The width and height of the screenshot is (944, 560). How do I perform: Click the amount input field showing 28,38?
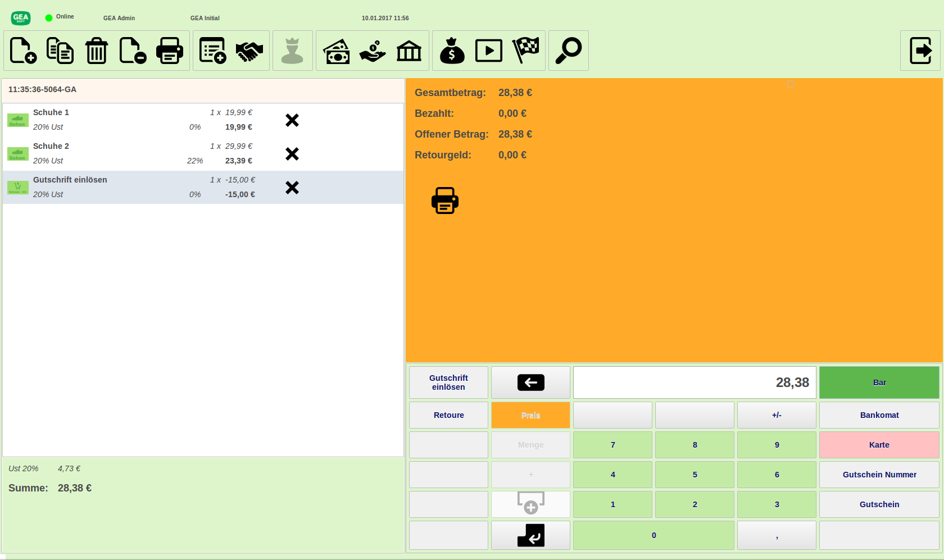694,383
